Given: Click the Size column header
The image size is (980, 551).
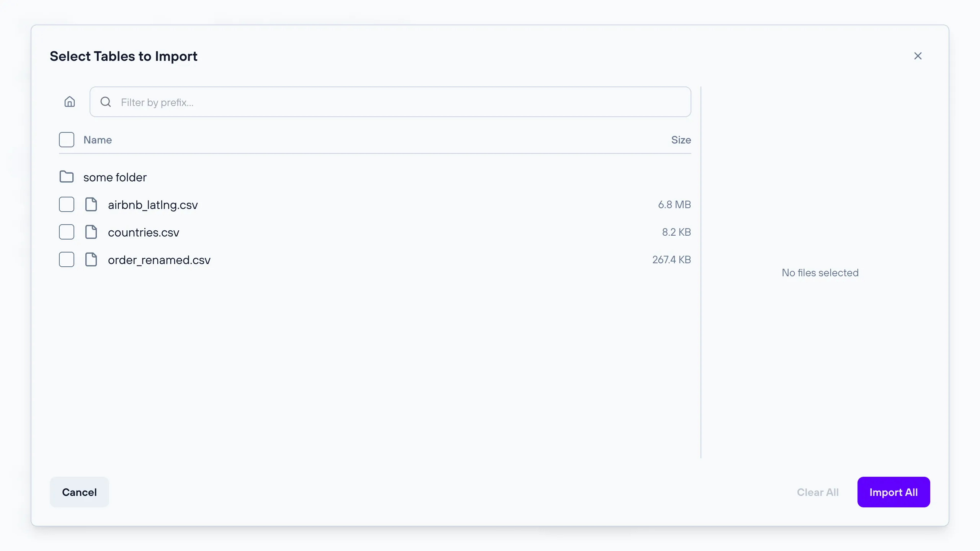Looking at the screenshot, I should point(681,140).
